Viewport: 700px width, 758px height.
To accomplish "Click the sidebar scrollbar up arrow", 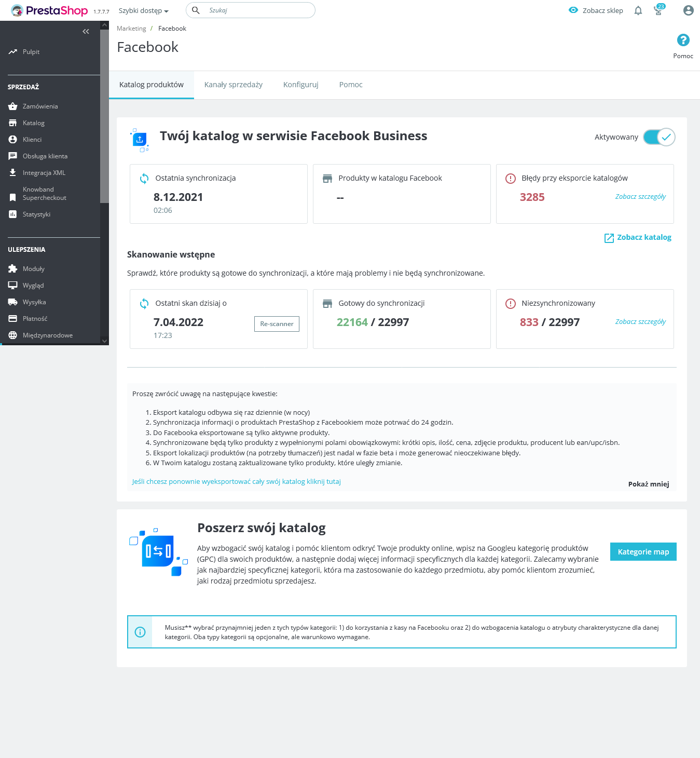I will pos(105,25).
